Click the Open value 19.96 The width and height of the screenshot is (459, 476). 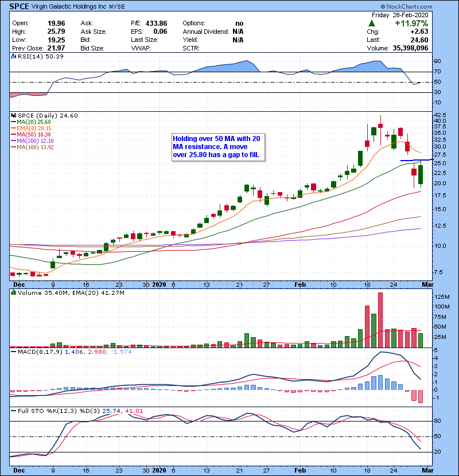(56, 24)
